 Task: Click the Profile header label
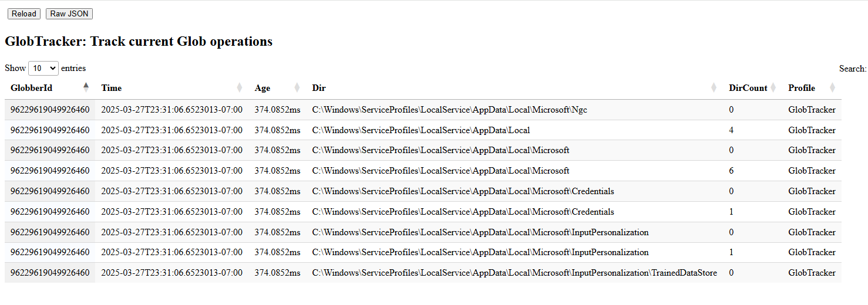tap(801, 88)
